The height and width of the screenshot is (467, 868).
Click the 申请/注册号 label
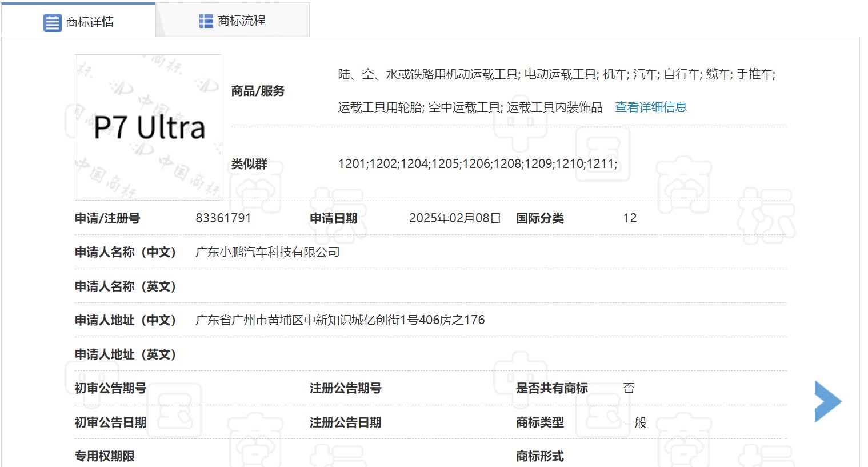point(107,218)
